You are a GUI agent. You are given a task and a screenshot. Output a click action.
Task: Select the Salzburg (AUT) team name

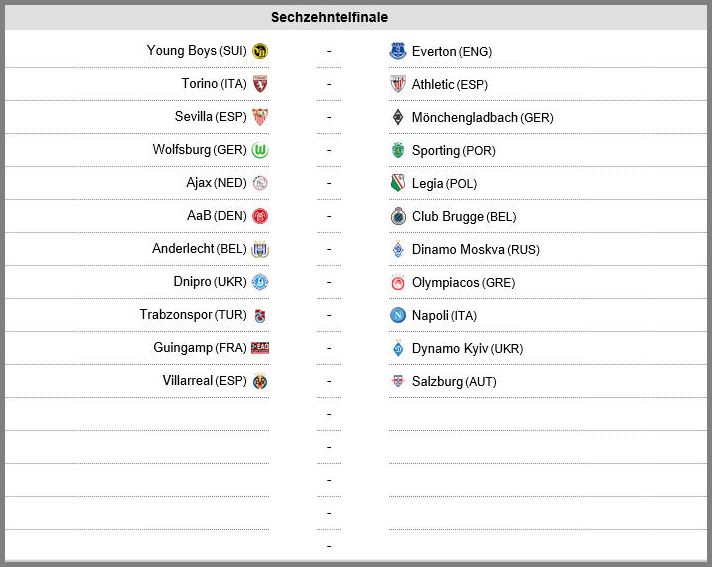click(x=454, y=381)
